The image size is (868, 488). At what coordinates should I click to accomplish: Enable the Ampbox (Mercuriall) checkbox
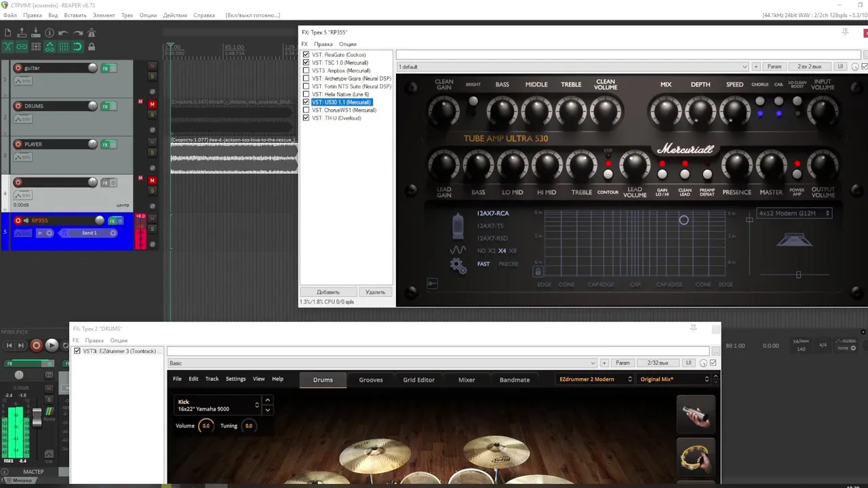[307, 70]
